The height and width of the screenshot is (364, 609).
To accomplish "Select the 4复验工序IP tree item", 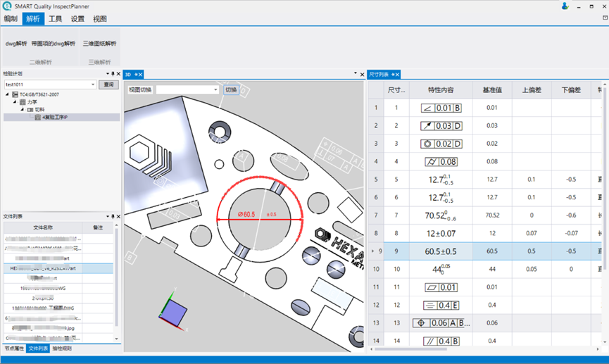I will (x=55, y=117).
